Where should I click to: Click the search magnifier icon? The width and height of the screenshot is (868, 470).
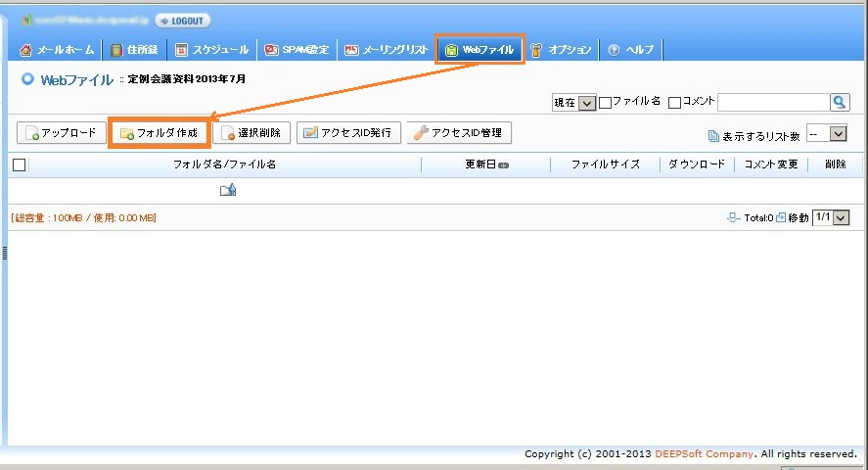tap(840, 102)
